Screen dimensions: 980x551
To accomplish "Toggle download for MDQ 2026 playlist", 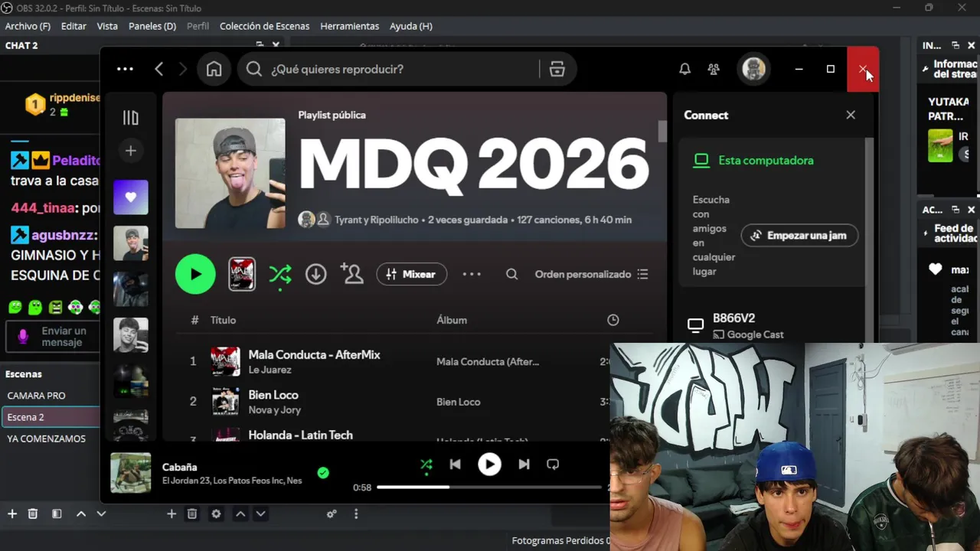I will pyautogui.click(x=316, y=274).
